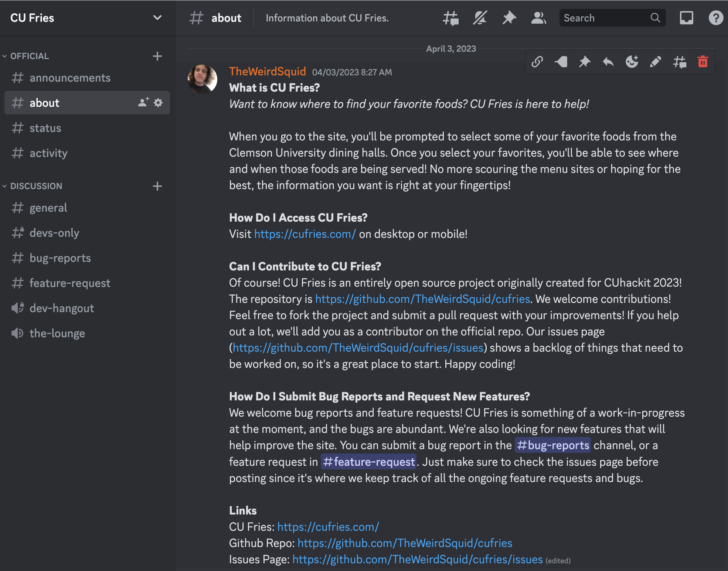This screenshot has width=728, height=571.
Task: Create thread from message toolbar
Action: pos(679,62)
